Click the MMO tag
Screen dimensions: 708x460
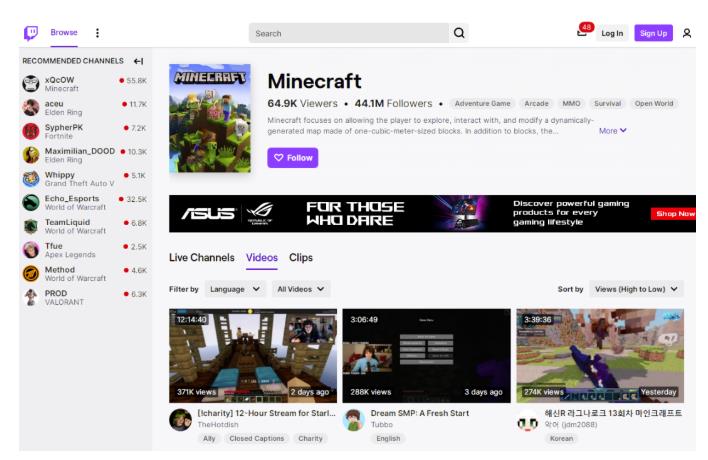571,103
